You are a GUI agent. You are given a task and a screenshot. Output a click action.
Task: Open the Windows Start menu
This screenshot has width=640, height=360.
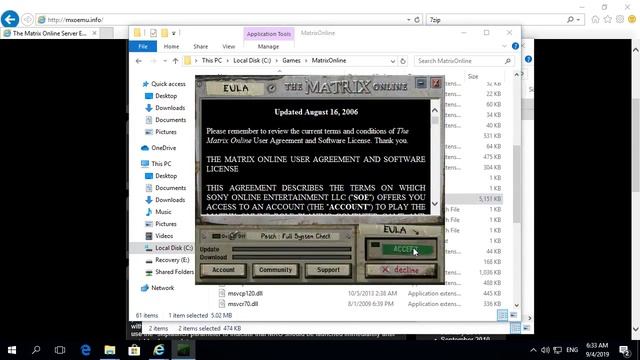coord(12,350)
